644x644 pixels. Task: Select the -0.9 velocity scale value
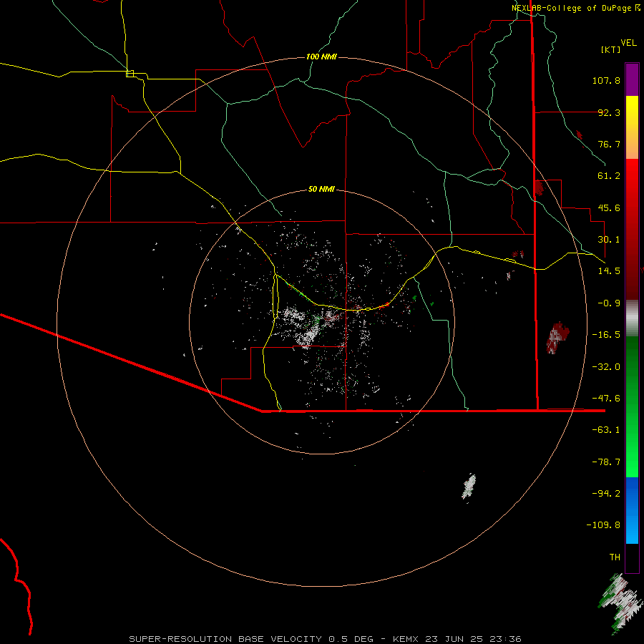click(x=609, y=303)
